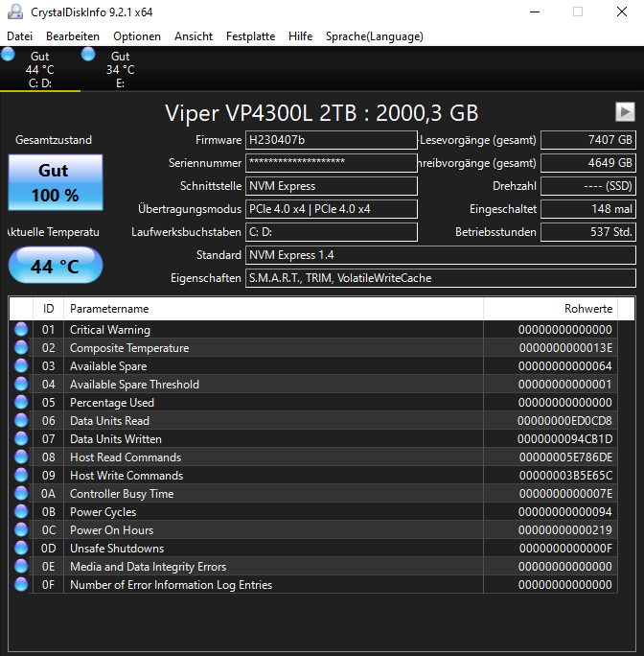Image resolution: width=644 pixels, height=656 pixels.
Task: Click the Rohwerte column header
Action: tap(550, 309)
